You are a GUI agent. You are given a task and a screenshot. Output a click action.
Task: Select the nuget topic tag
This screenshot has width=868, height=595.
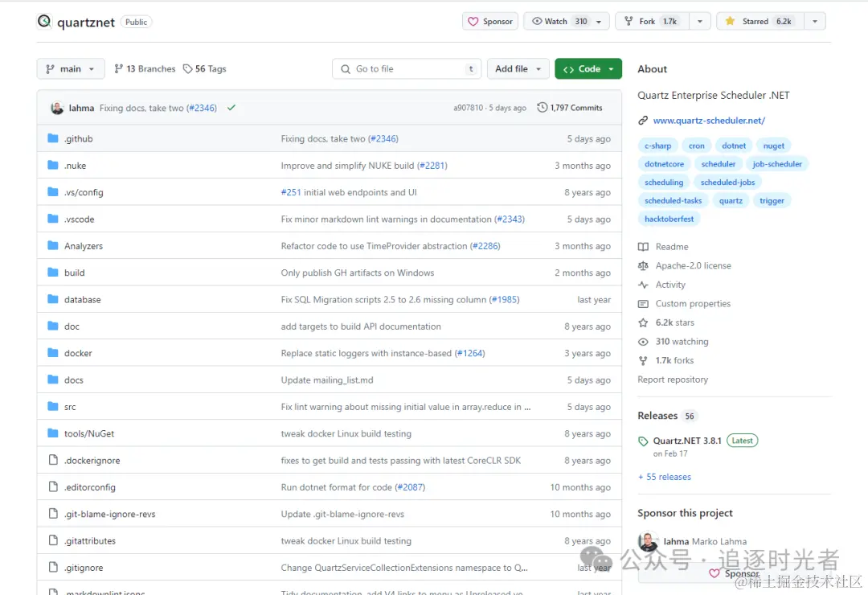click(x=773, y=146)
